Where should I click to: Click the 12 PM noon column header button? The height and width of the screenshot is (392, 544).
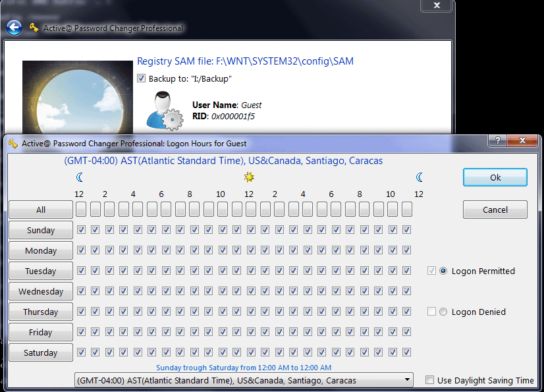(x=251, y=209)
